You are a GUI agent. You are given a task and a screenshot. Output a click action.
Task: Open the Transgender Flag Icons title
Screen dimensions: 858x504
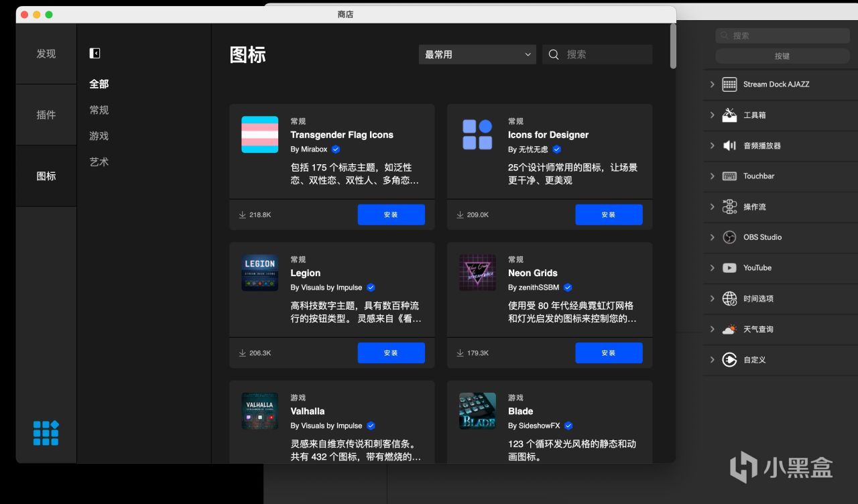coord(342,135)
